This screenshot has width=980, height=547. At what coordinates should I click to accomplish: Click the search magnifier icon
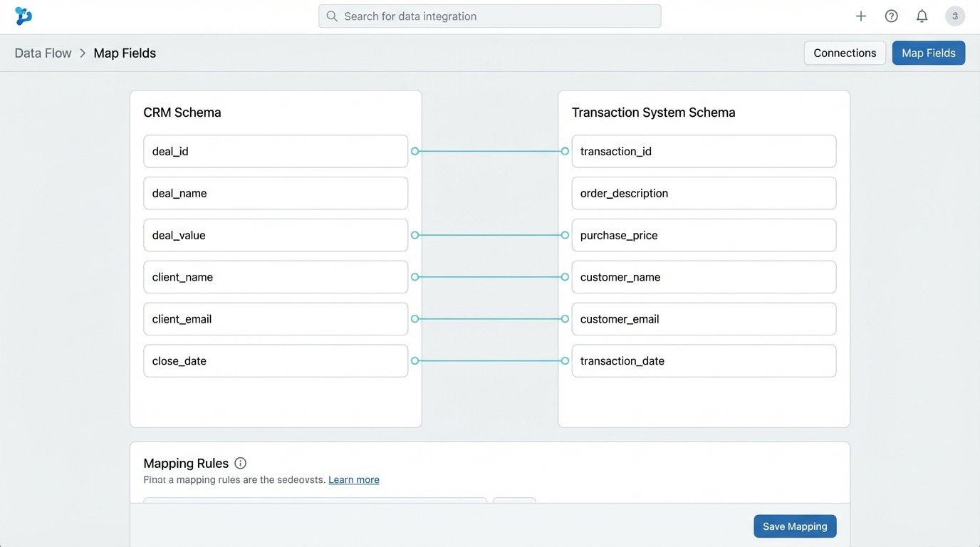(x=331, y=16)
